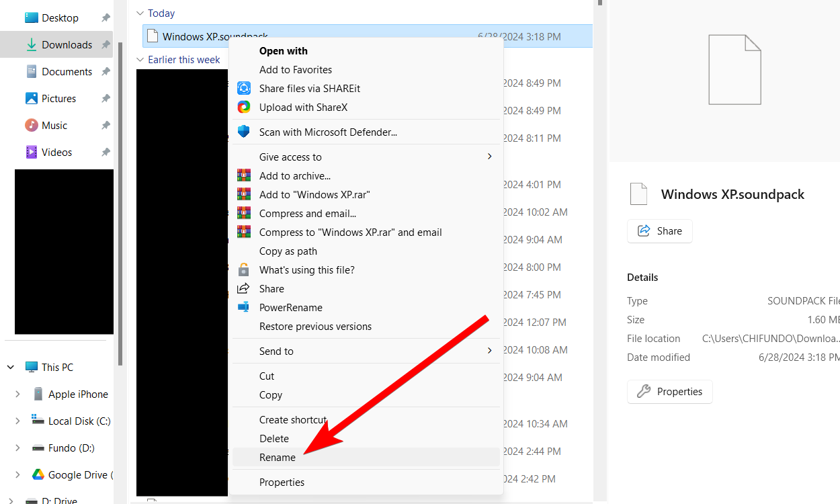Open Properties from the context menu
The image size is (840, 504).
click(366, 482)
